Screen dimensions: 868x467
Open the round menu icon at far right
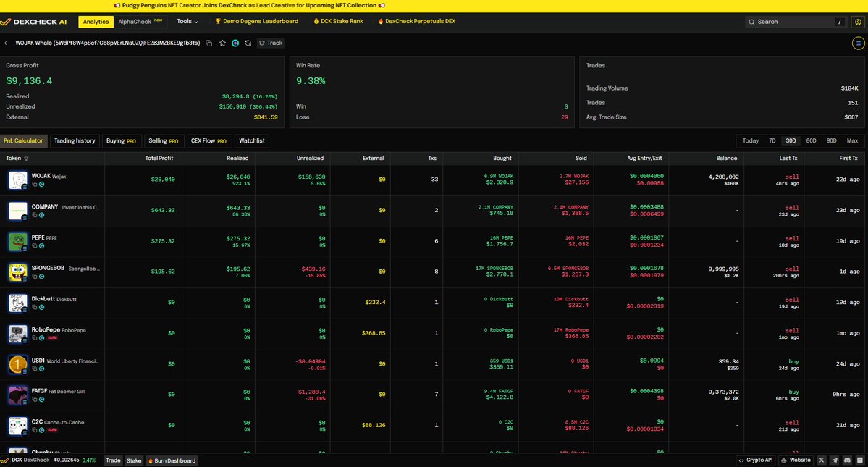click(858, 43)
